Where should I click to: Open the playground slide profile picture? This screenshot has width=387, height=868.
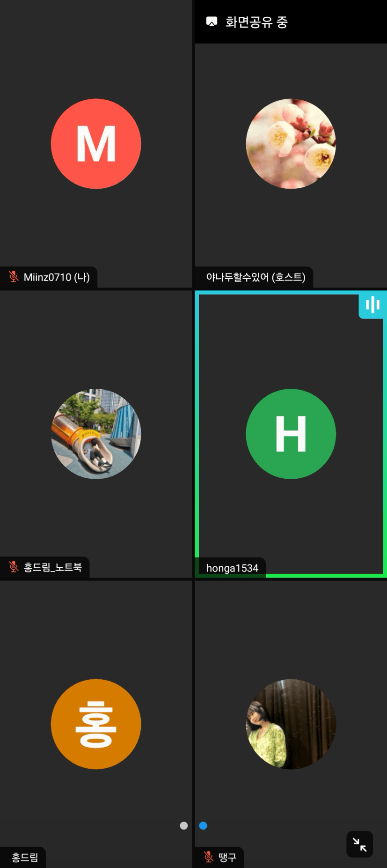click(96, 434)
